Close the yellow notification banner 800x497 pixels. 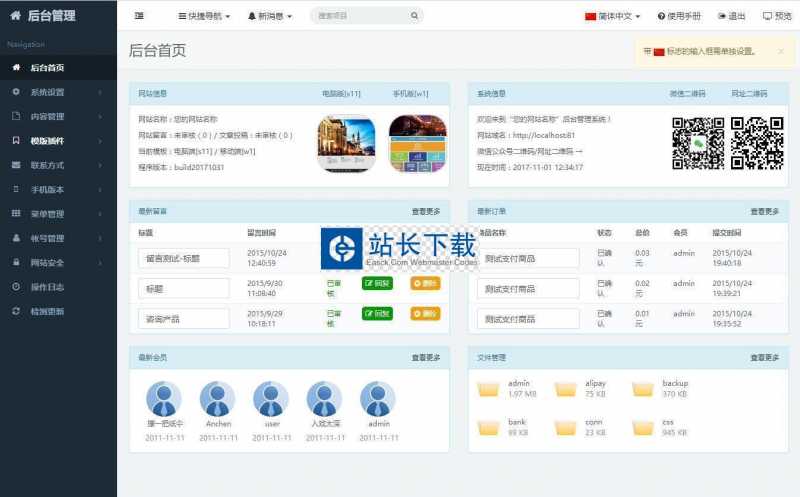[781, 51]
